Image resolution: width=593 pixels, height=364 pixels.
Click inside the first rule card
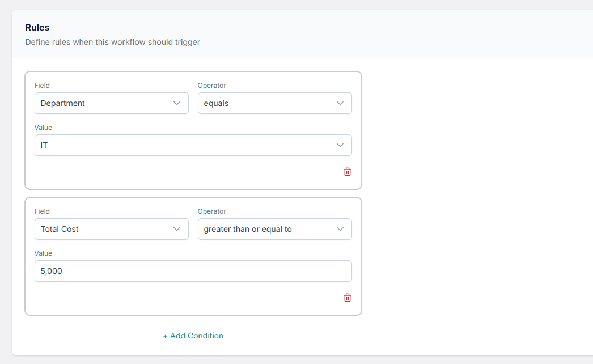click(193, 130)
